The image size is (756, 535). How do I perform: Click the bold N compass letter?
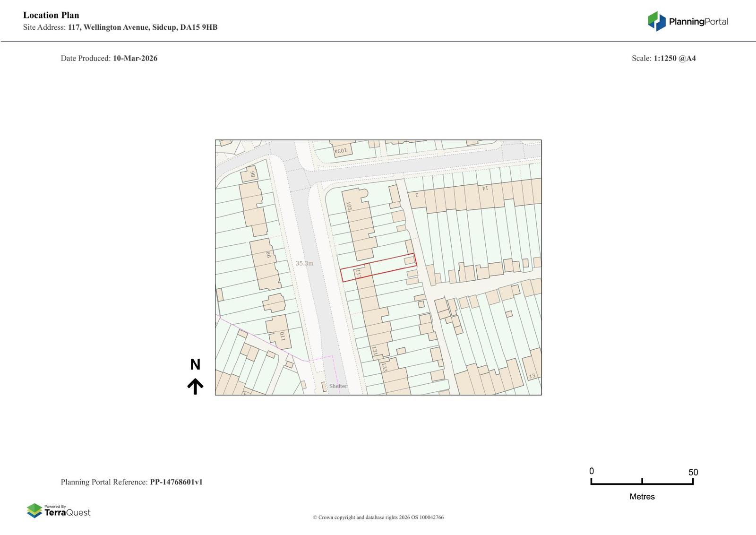[195, 364]
